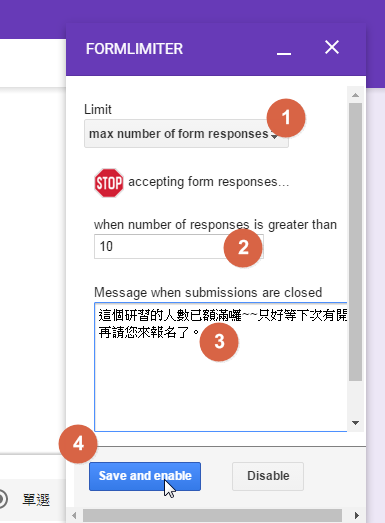Image resolution: width=385 pixels, height=523 pixels.
Task: Click the Disable button
Action: (268, 476)
